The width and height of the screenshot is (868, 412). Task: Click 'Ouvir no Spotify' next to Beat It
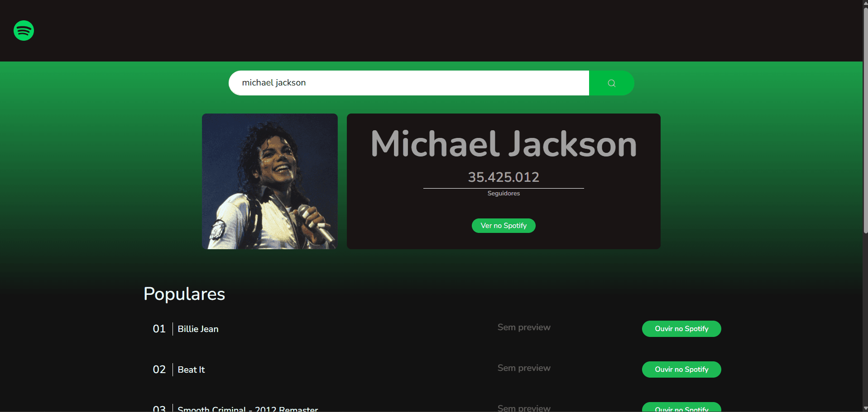pos(681,369)
